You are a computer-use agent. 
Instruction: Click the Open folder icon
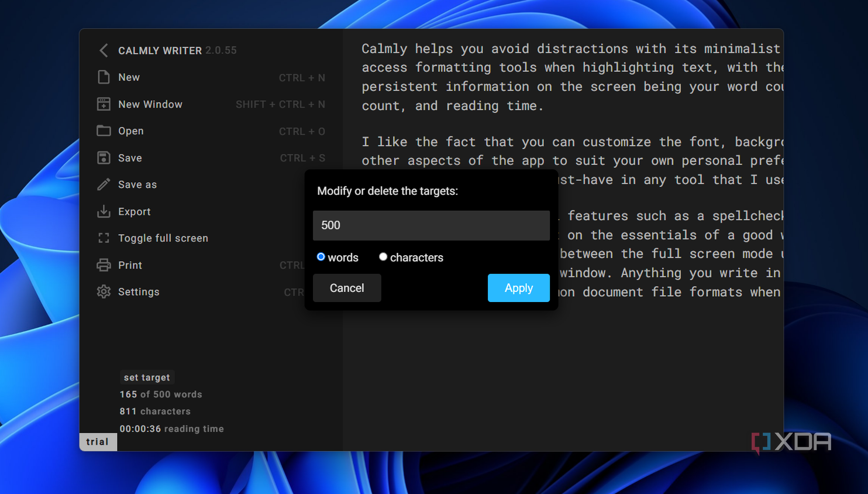[104, 131]
